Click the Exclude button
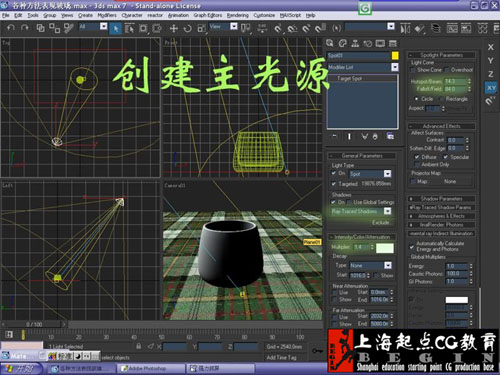This screenshot has height=375, width=500. pyautogui.click(x=381, y=222)
